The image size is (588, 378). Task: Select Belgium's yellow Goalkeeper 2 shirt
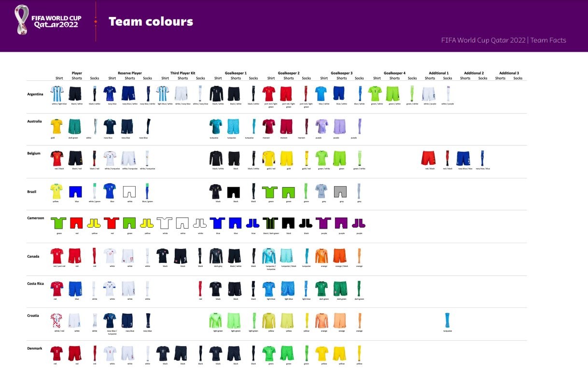coord(269,158)
